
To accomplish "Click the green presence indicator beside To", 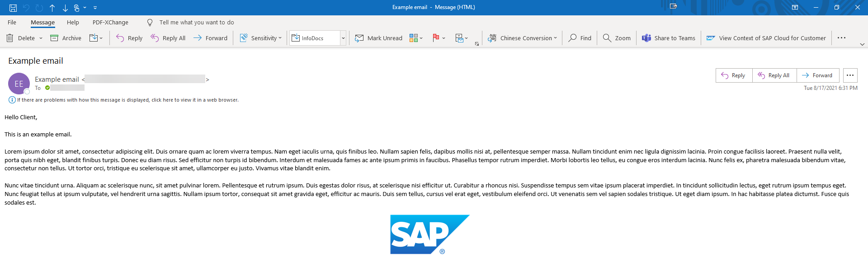I will pyautogui.click(x=47, y=88).
